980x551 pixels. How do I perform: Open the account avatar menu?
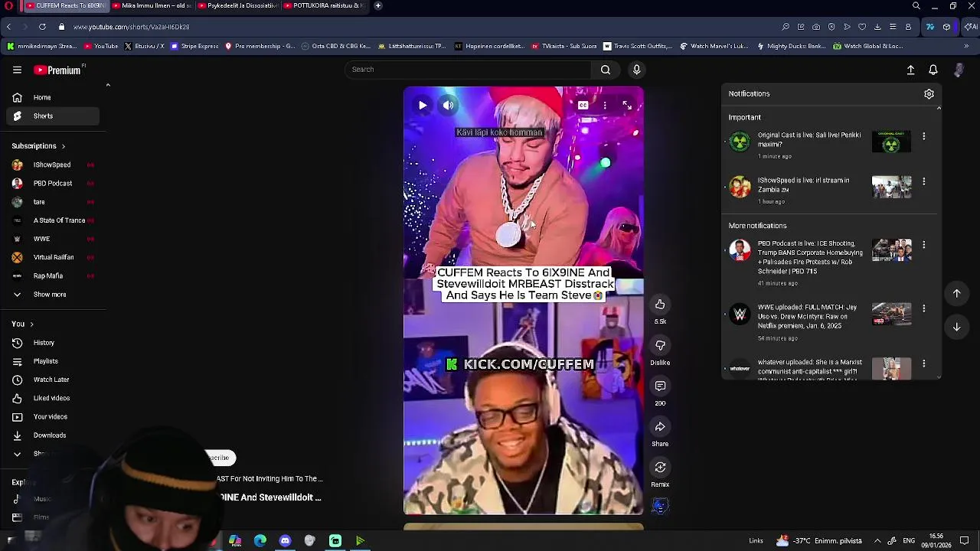[959, 70]
